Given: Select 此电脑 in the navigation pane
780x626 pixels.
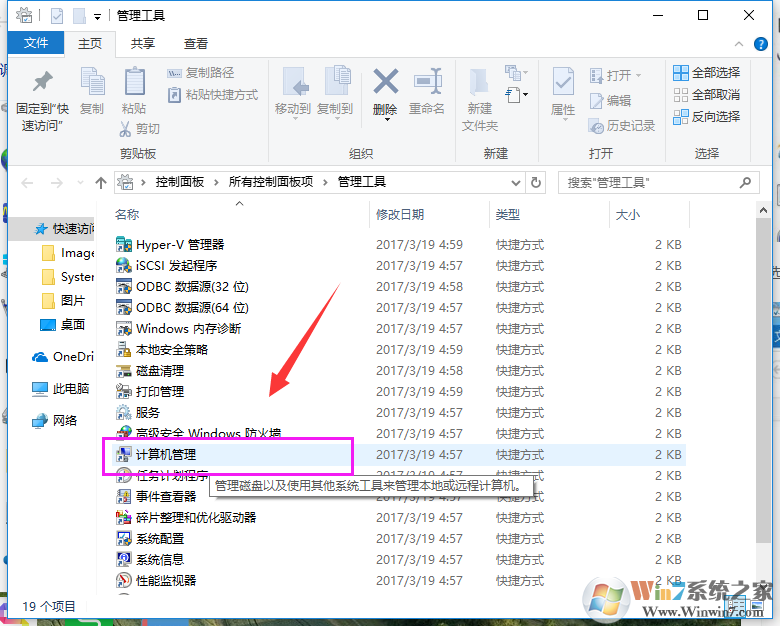Looking at the screenshot, I should coord(70,388).
